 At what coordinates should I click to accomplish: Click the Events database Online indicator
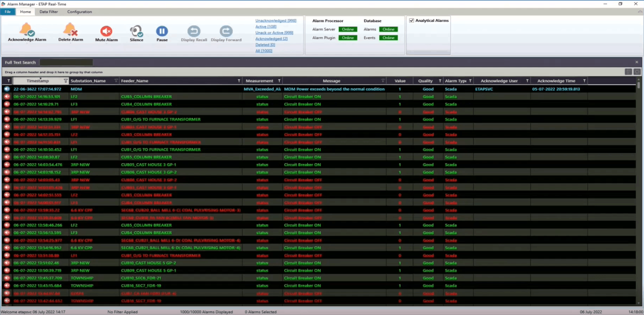pos(388,38)
